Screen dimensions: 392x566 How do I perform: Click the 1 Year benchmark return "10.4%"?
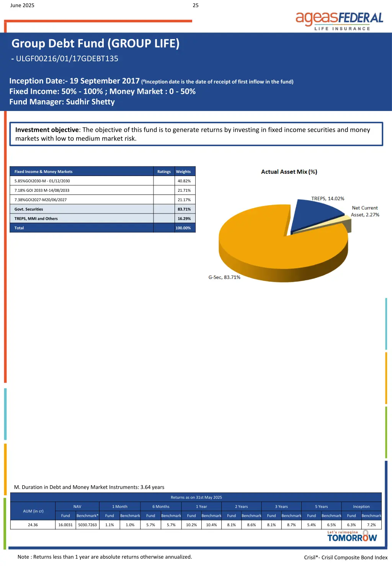click(x=212, y=525)
